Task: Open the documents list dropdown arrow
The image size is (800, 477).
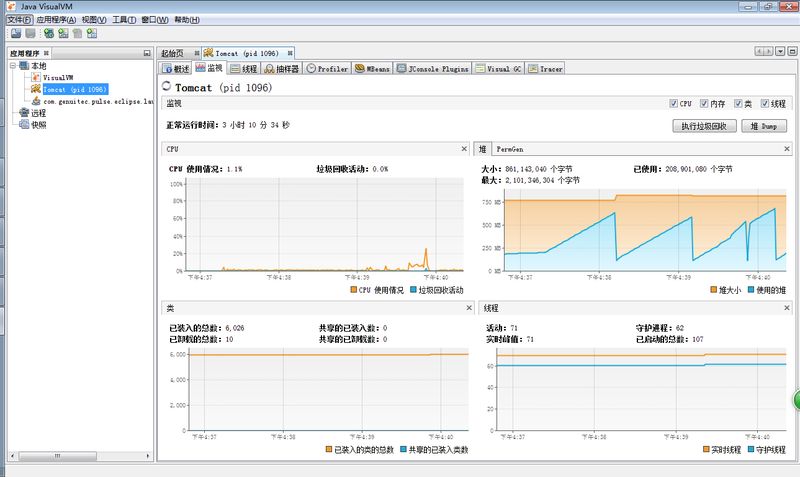Action: [780, 51]
